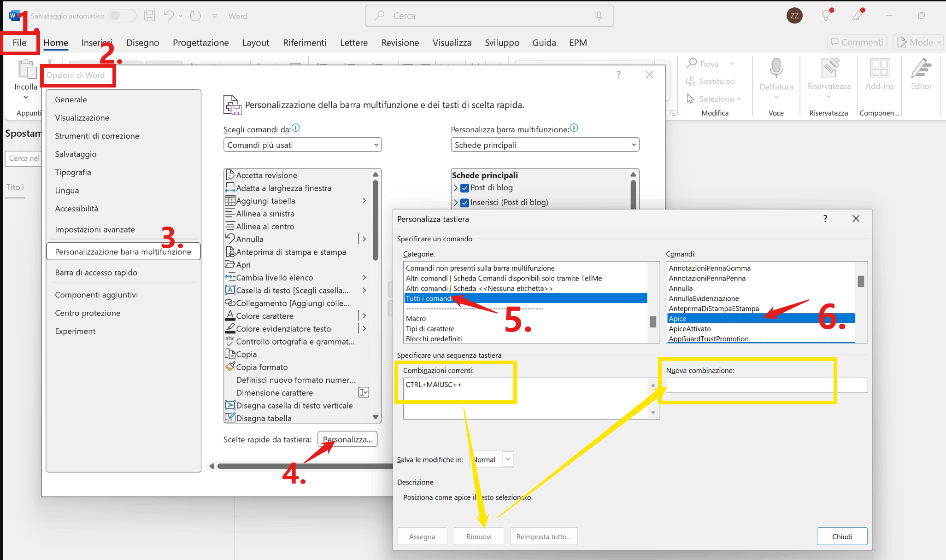946x560 pixels.
Task: Open the Riservatezza sensitivity icon
Action: pyautogui.click(x=830, y=68)
